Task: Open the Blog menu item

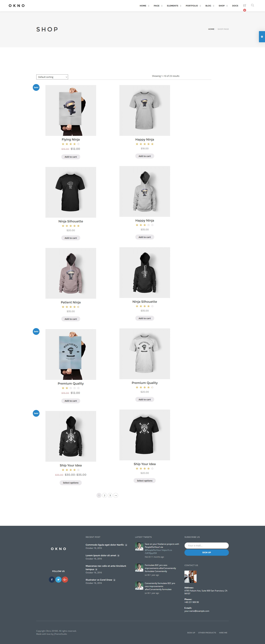Action: pyautogui.click(x=210, y=6)
